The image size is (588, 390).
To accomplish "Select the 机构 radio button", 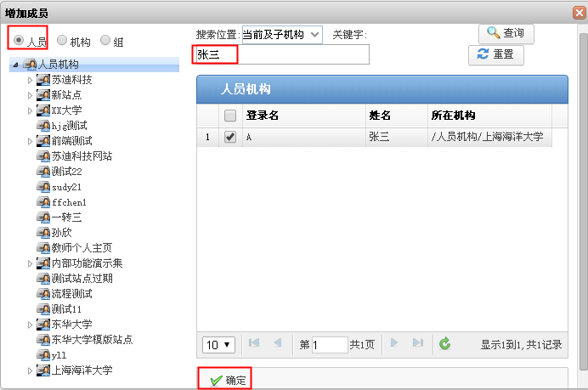I will pyautogui.click(x=62, y=40).
